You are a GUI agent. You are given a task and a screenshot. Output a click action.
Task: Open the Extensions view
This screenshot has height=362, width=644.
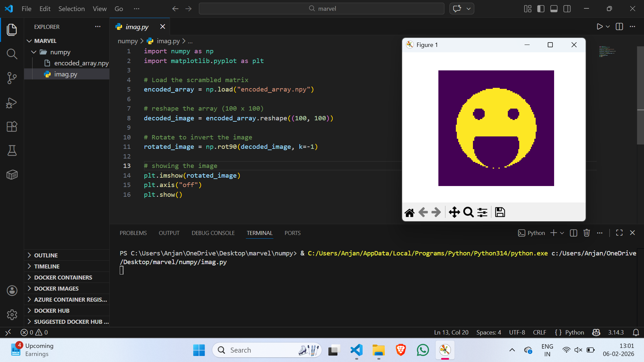pyautogui.click(x=12, y=126)
